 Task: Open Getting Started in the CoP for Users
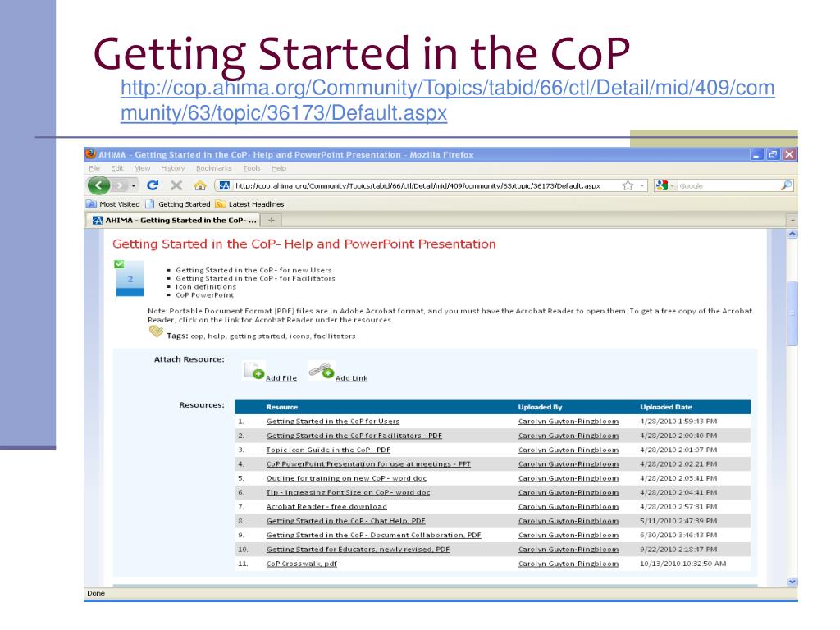click(x=333, y=422)
